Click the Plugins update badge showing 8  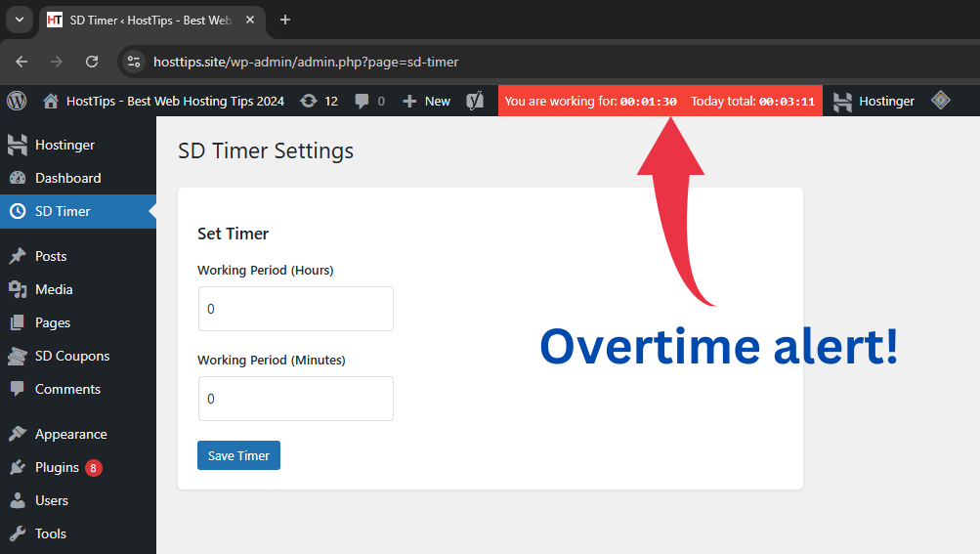point(94,468)
